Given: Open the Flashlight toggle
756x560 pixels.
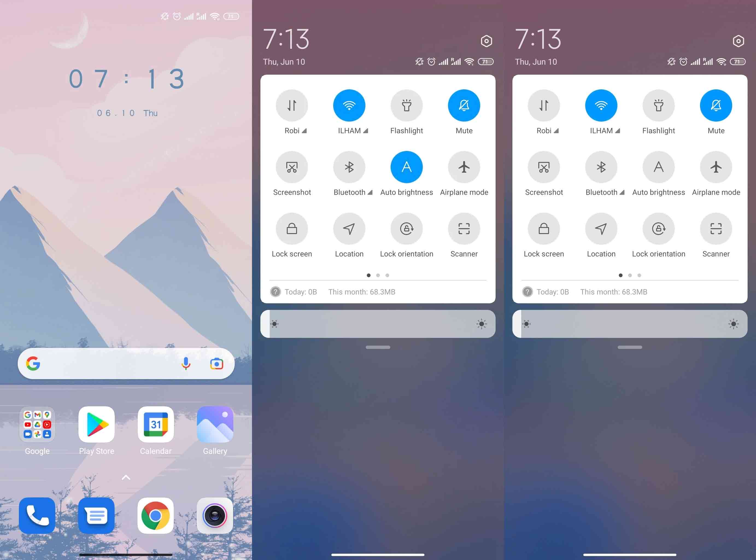Looking at the screenshot, I should coord(406,105).
